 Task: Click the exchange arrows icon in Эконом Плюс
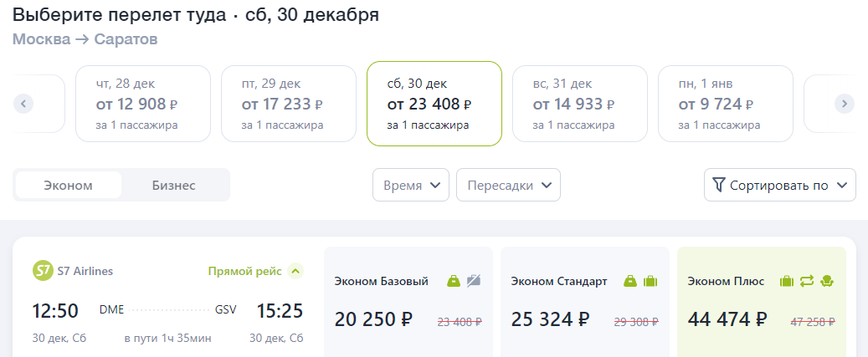807,281
